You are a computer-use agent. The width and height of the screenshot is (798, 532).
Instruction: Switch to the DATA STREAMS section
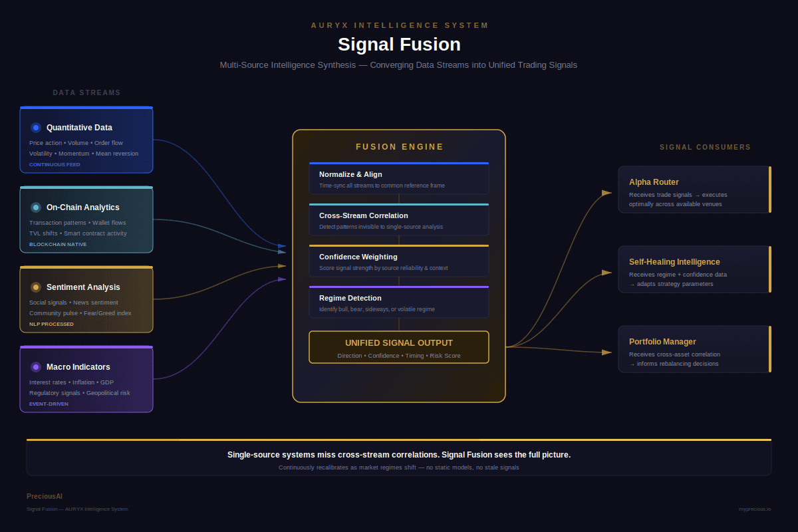pos(86,92)
